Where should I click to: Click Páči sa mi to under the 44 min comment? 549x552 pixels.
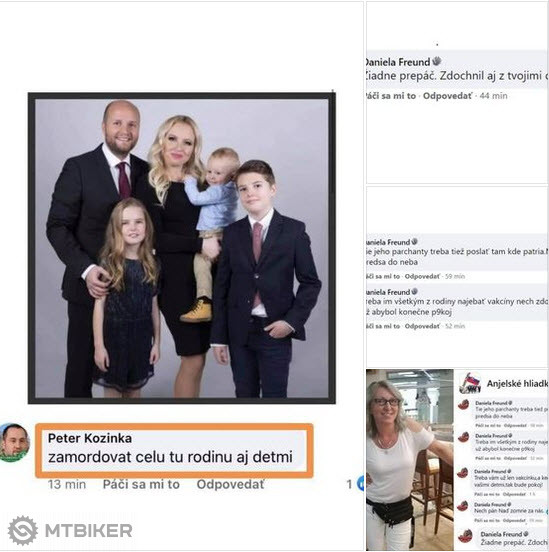click(x=391, y=96)
